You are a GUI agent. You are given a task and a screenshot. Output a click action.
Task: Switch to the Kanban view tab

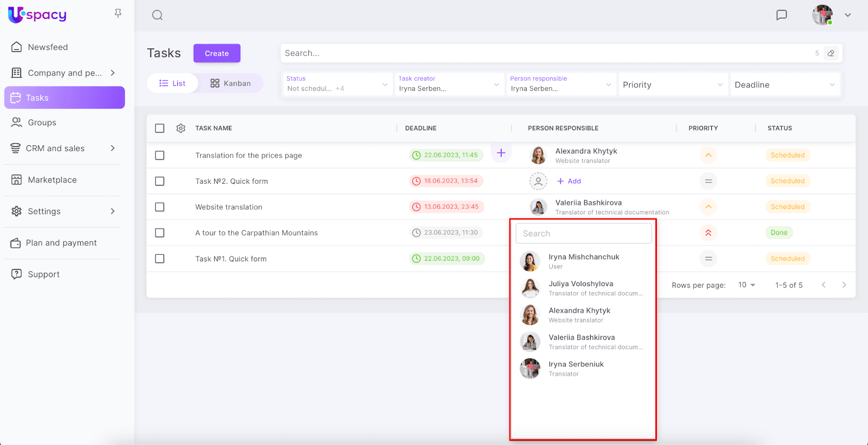tap(231, 83)
